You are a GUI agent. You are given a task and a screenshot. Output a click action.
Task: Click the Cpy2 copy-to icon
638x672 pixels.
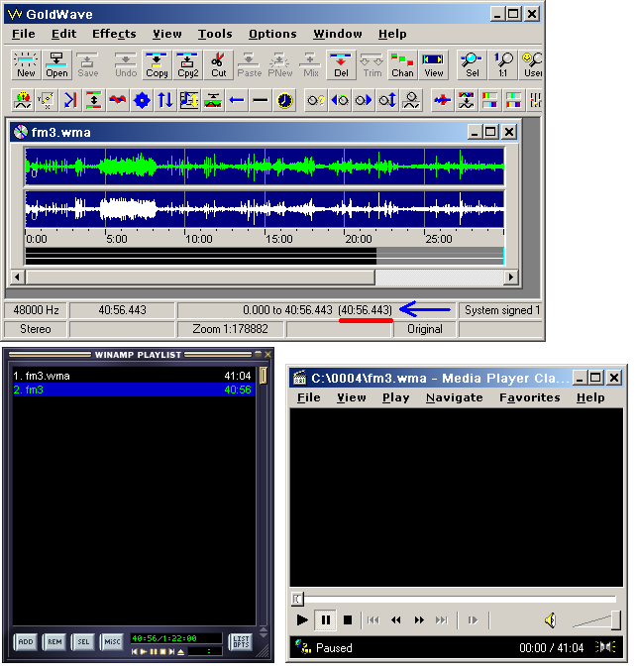click(x=188, y=64)
